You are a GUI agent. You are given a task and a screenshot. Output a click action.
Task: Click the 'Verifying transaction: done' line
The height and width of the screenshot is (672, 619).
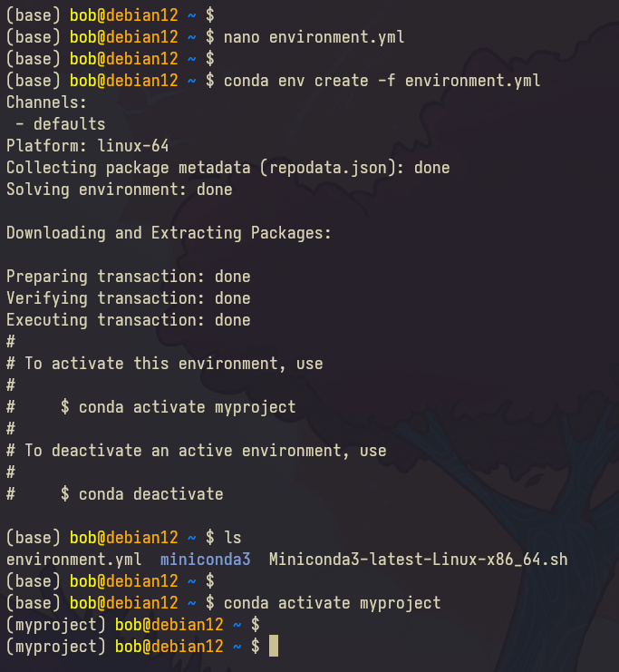(128, 298)
